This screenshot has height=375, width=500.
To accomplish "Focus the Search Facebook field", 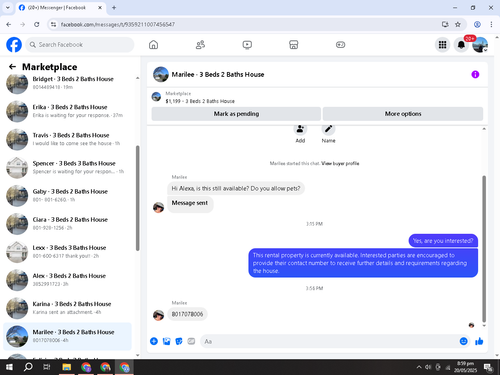I will [x=80, y=45].
